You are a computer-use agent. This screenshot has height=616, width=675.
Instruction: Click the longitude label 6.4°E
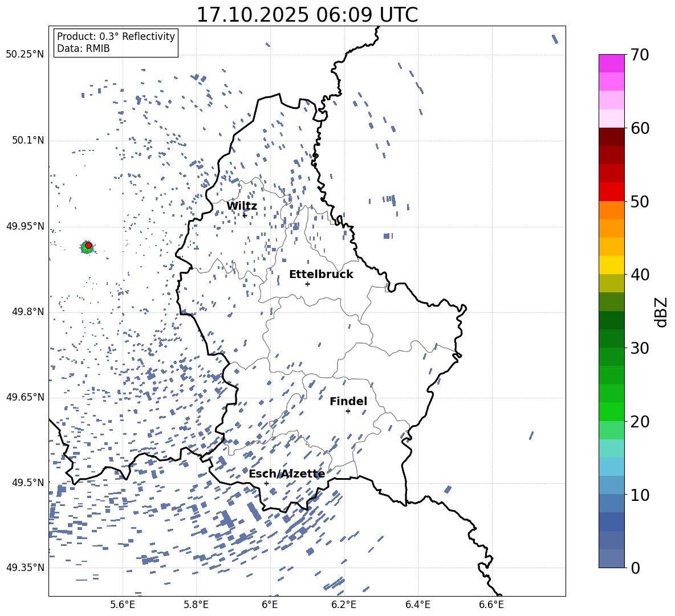click(x=417, y=605)
